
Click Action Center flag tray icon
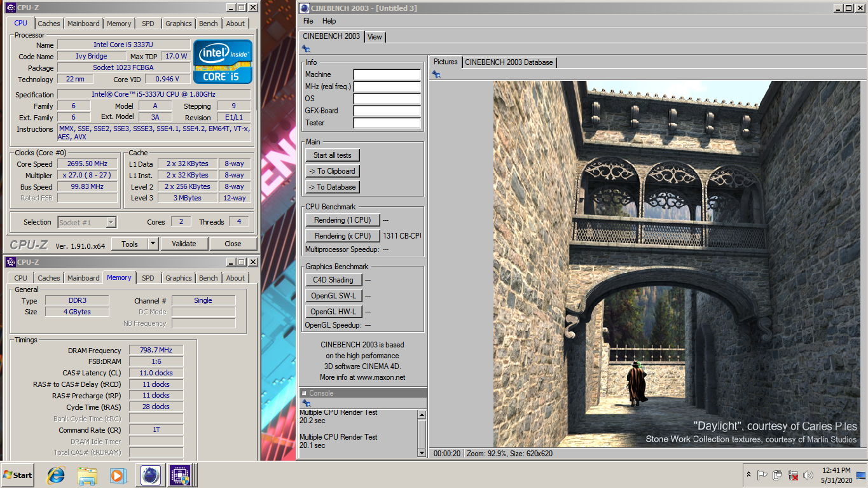[762, 475]
